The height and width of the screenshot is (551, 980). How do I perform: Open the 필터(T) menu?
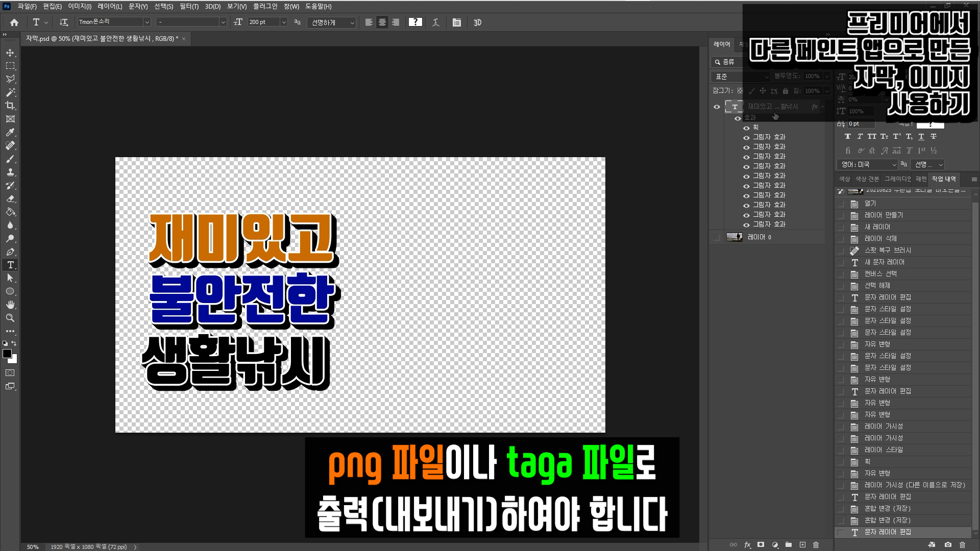pos(189,7)
